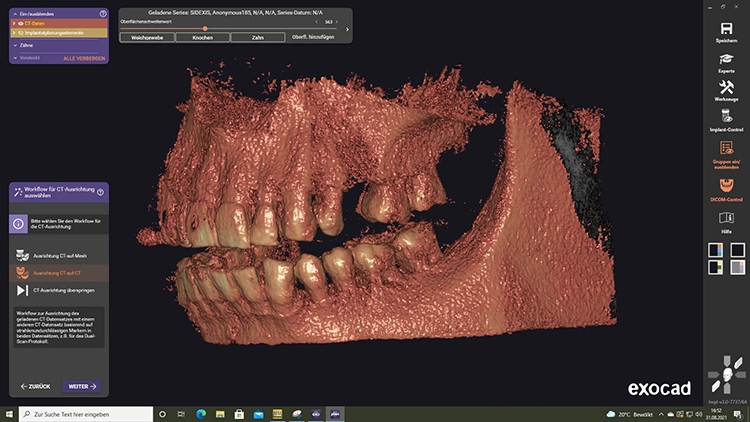Click ALLE VERBERGEN

pyautogui.click(x=84, y=58)
